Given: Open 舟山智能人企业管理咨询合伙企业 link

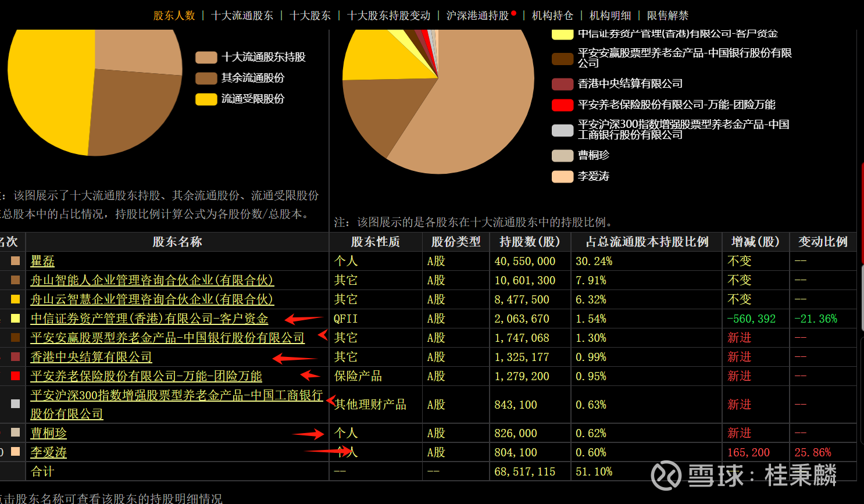Looking at the screenshot, I should pyautogui.click(x=152, y=281).
